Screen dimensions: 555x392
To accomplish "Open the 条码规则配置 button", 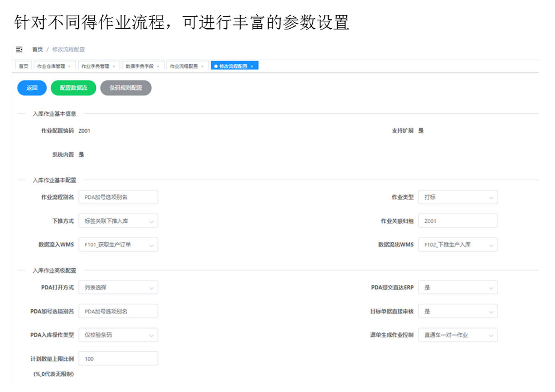I will click(x=126, y=88).
